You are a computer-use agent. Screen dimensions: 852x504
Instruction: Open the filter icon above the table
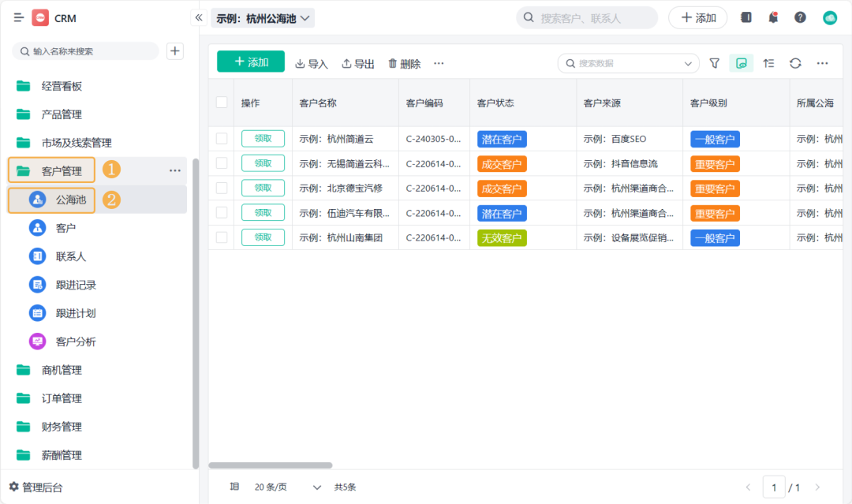tap(714, 63)
